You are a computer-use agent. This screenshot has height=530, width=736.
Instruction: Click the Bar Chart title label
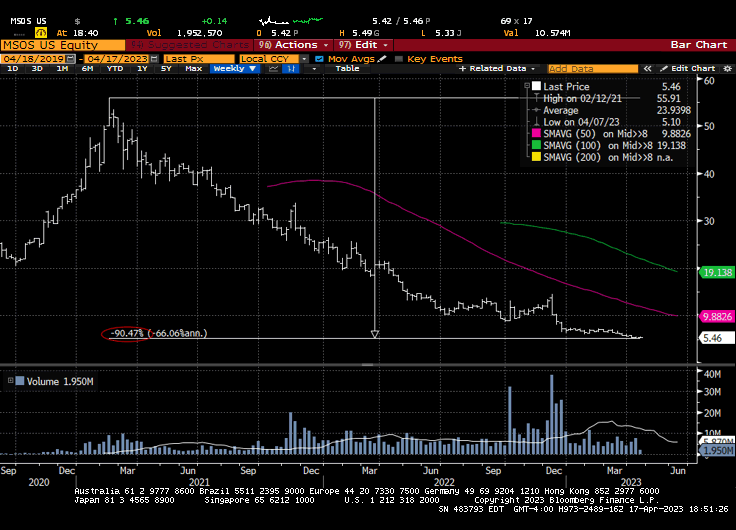point(698,45)
